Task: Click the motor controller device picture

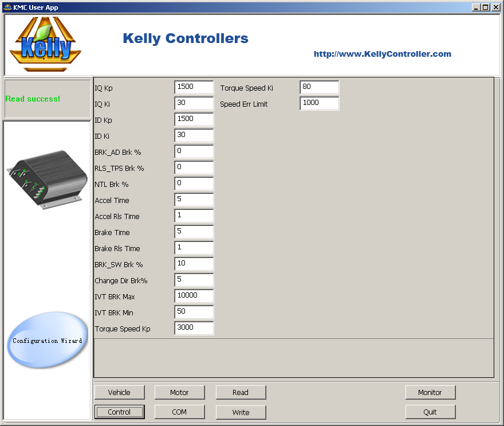Action: pos(47,179)
